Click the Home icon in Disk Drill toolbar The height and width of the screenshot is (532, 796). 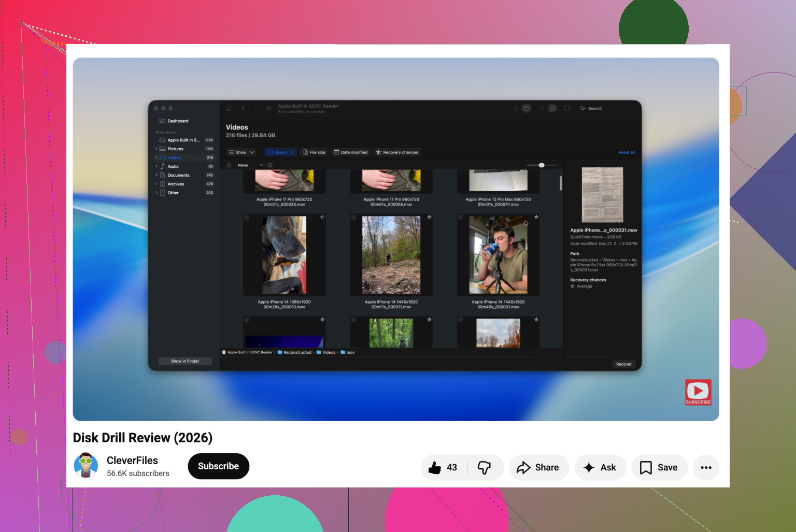click(229, 108)
